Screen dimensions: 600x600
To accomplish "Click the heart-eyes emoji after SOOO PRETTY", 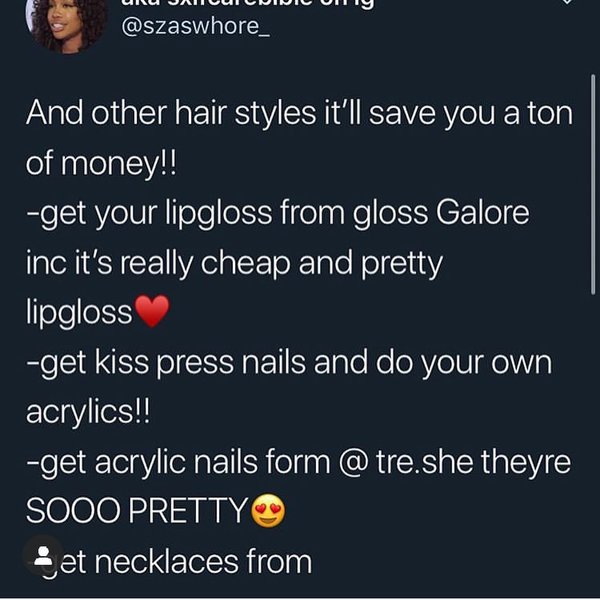I will click(268, 511).
